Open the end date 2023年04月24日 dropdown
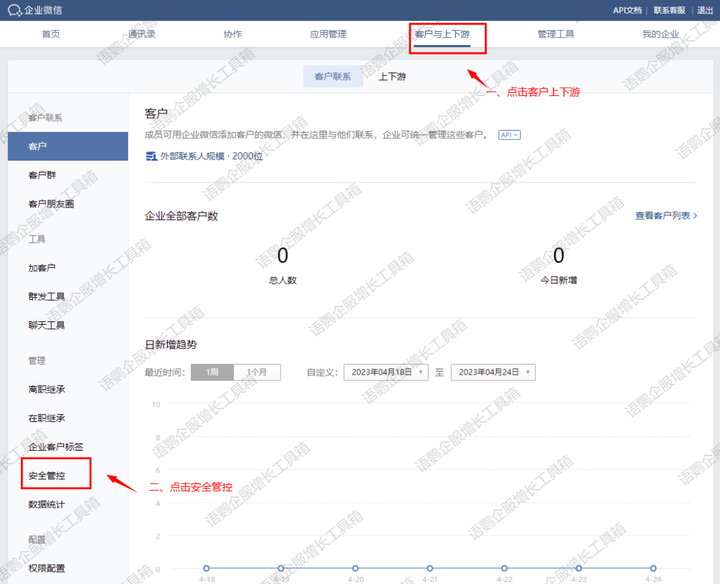 click(493, 372)
